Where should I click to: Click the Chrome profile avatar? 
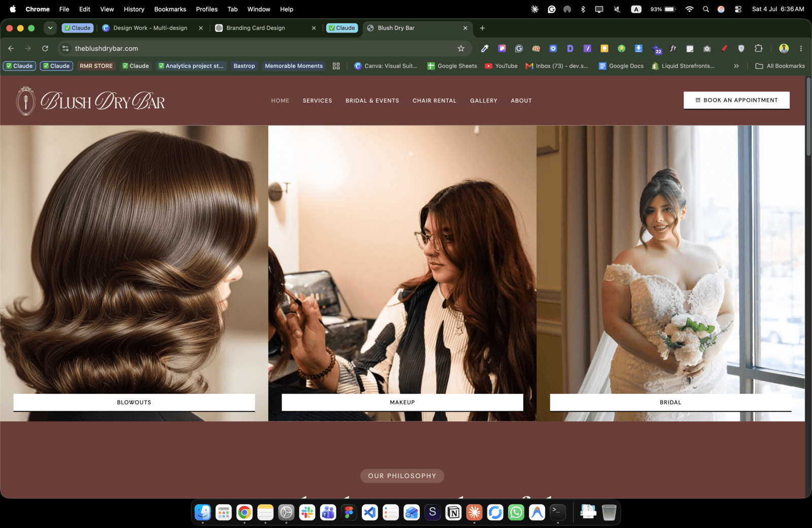784,48
